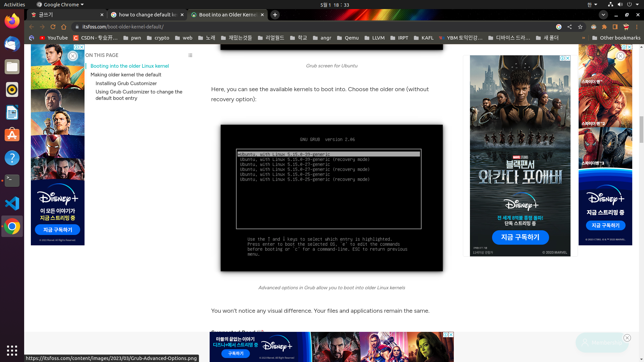Open 'Installing Grub Customizer' section link
644x362 pixels.
(126, 83)
